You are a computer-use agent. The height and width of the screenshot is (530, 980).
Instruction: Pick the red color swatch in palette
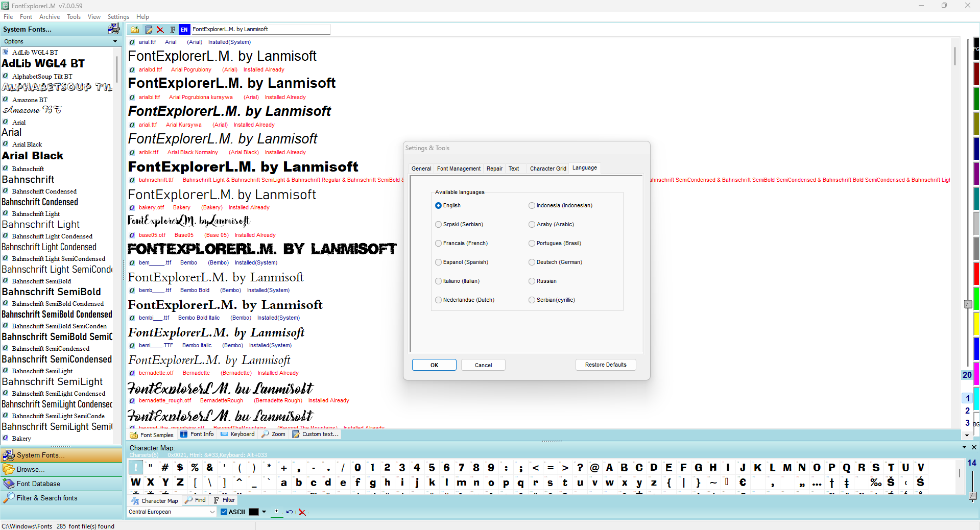(976, 273)
